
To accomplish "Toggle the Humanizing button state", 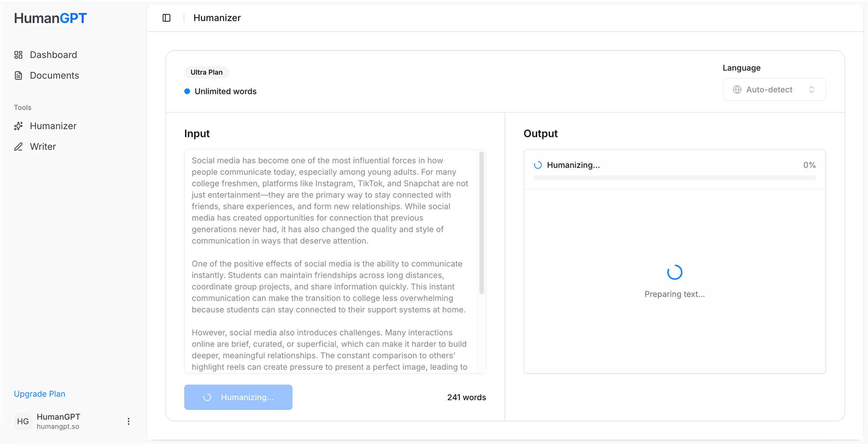I will (238, 397).
